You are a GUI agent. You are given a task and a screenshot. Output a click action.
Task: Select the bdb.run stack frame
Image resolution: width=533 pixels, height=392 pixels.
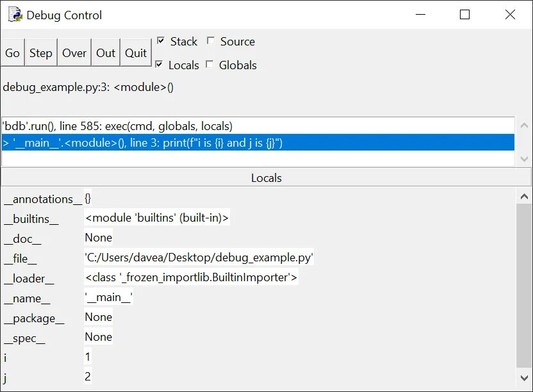tap(128, 126)
